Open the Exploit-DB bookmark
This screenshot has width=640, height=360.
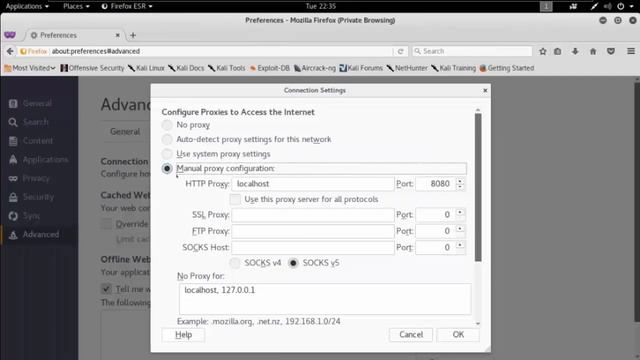(x=270, y=68)
